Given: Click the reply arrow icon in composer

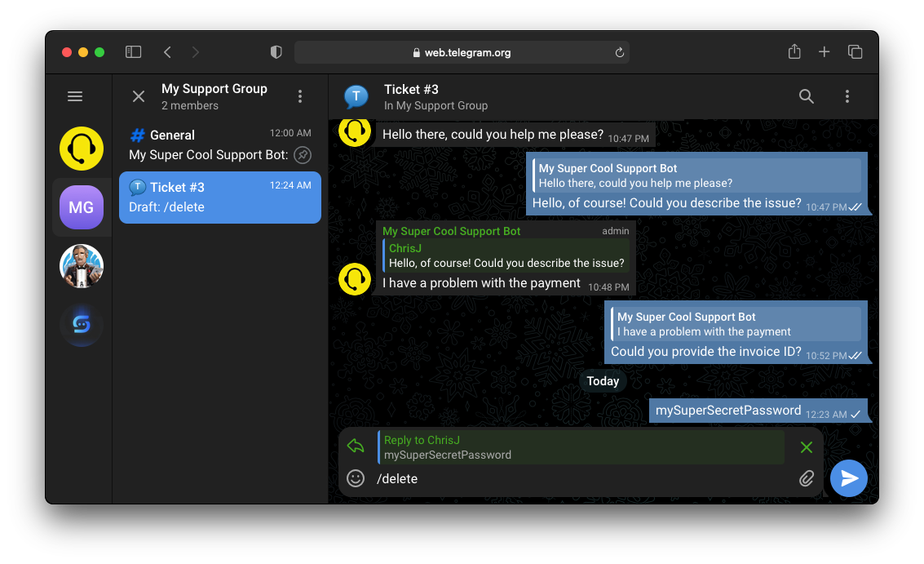Looking at the screenshot, I should (356, 446).
